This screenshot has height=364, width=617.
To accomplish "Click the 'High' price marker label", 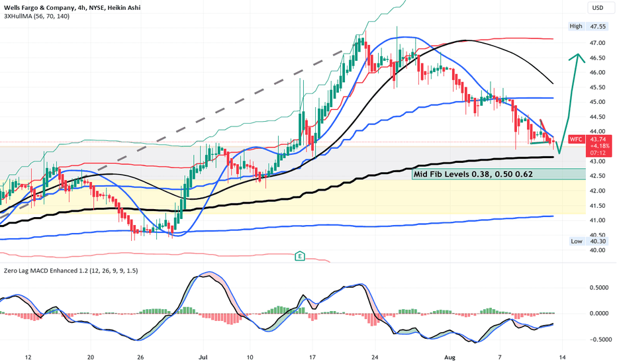I will point(576,26).
